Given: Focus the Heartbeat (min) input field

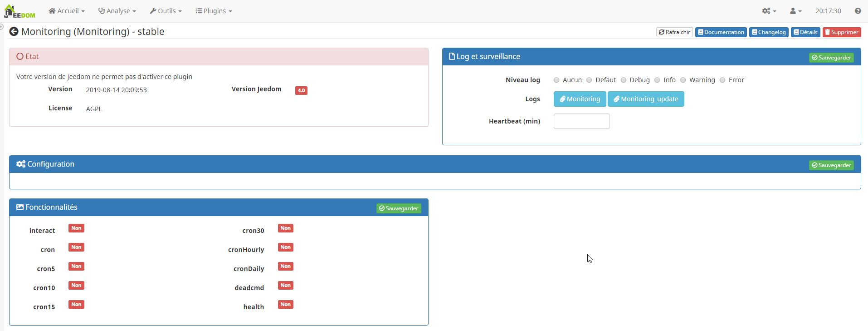Looking at the screenshot, I should (581, 121).
